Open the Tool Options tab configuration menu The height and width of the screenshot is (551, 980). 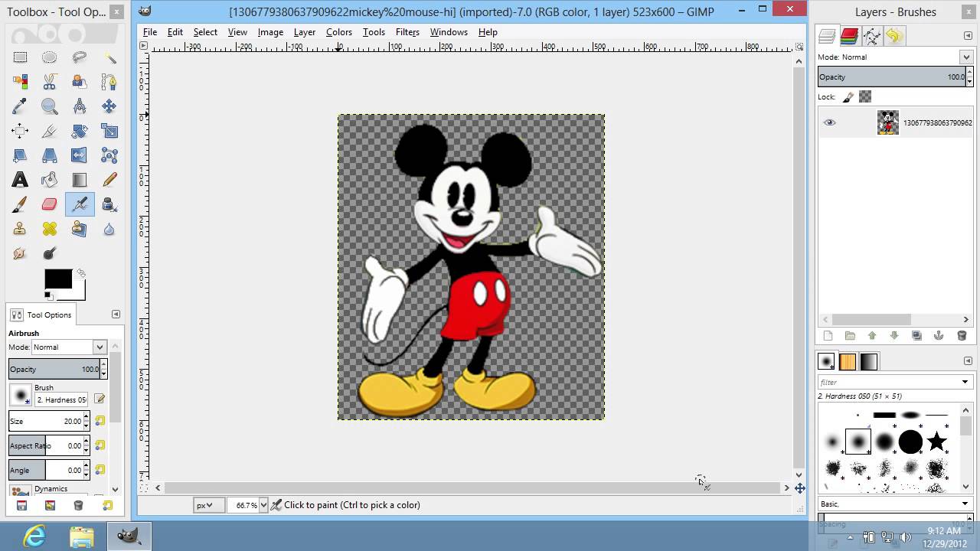(116, 314)
